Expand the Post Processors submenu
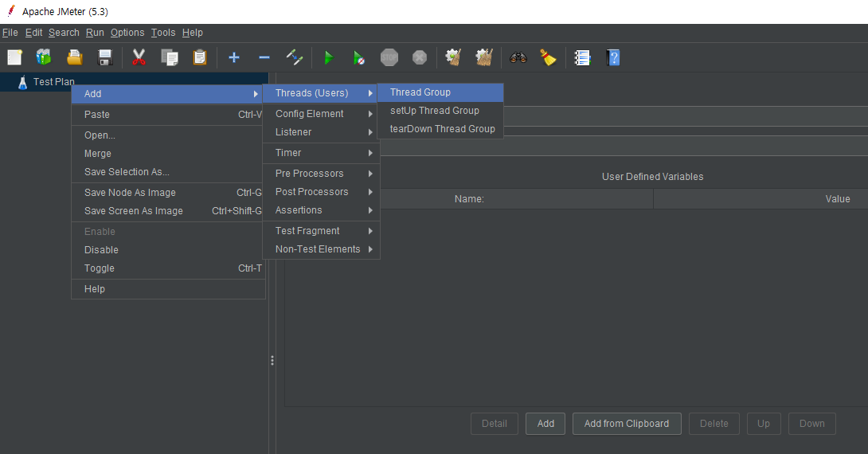 point(321,192)
